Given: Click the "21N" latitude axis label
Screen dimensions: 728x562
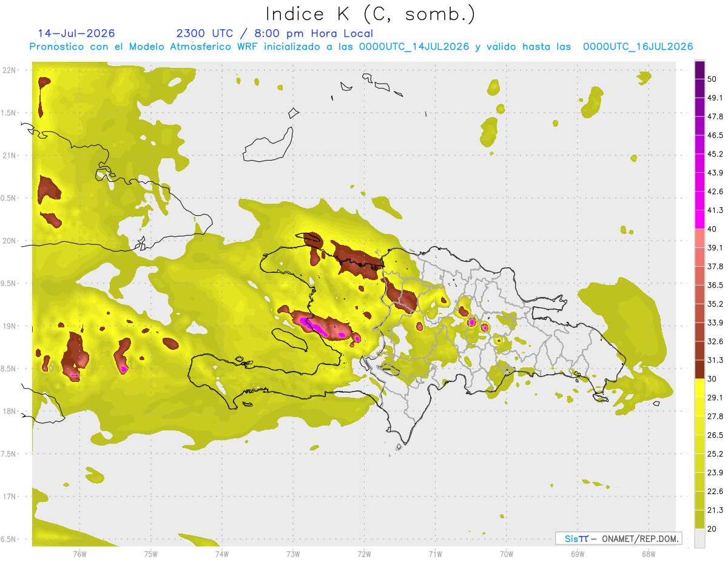Looking at the screenshot, I should (9, 155).
